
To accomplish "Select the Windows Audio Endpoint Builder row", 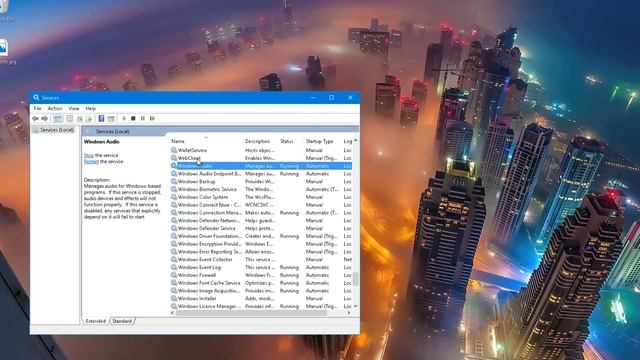I will tap(261, 173).
